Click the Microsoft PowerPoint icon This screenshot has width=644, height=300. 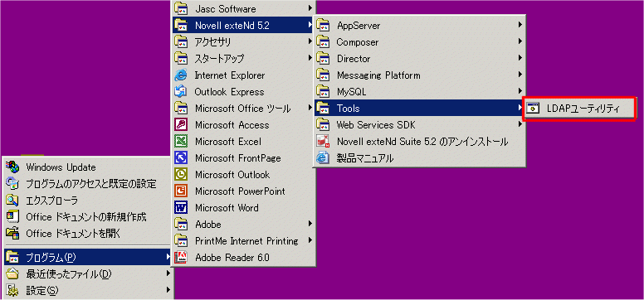[181, 191]
